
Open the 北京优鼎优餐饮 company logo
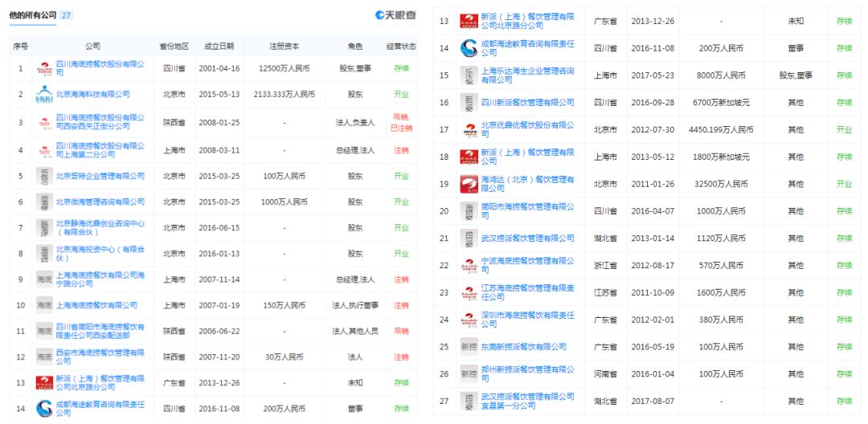pos(469,130)
